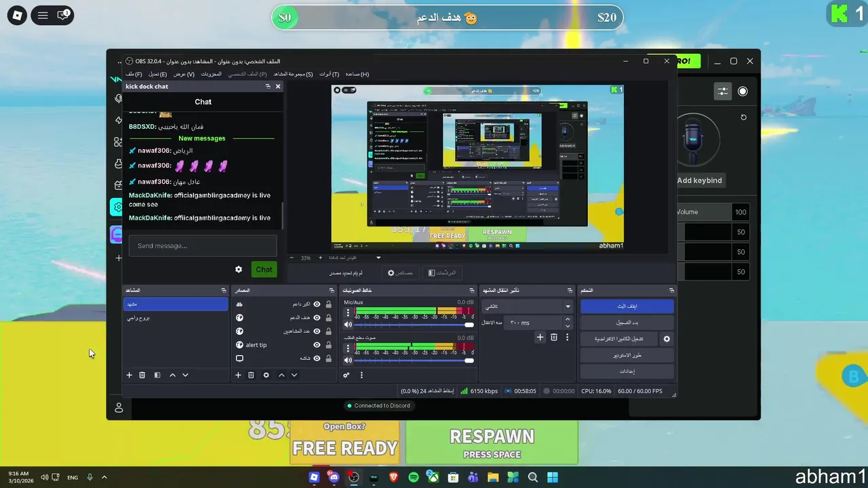Start recording with the بدء التسجيل button
Screen dimensions: 868x488
627,323
